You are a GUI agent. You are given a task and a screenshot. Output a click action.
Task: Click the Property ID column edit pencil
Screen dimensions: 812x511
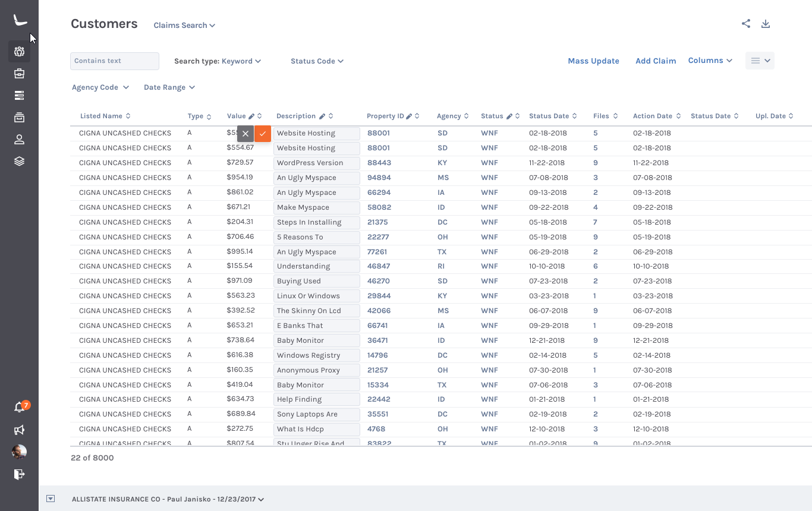(409, 116)
